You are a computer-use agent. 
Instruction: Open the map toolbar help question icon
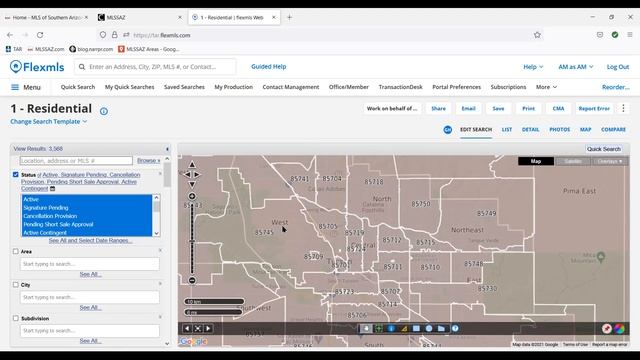pos(455,328)
